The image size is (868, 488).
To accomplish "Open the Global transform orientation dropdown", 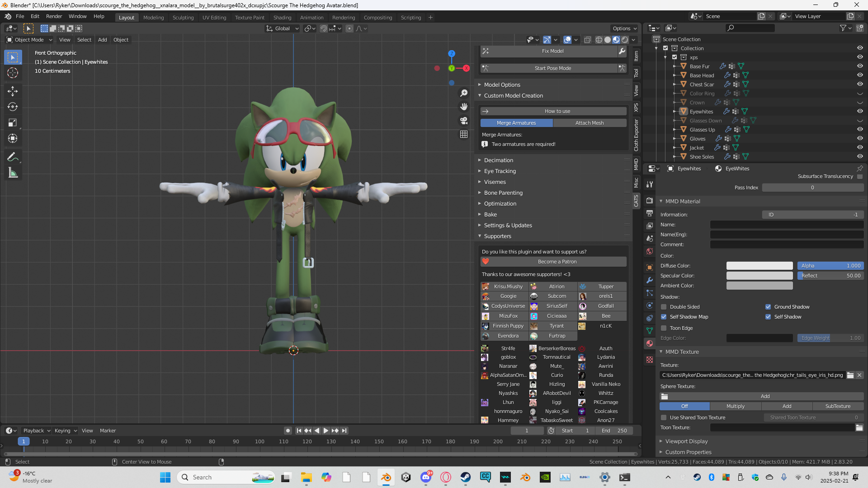I will click(x=282, y=28).
